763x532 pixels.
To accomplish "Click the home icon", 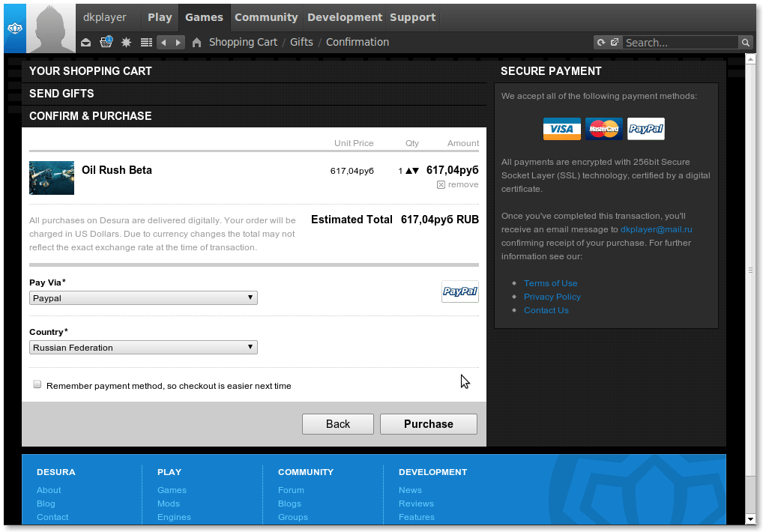I will tap(196, 43).
